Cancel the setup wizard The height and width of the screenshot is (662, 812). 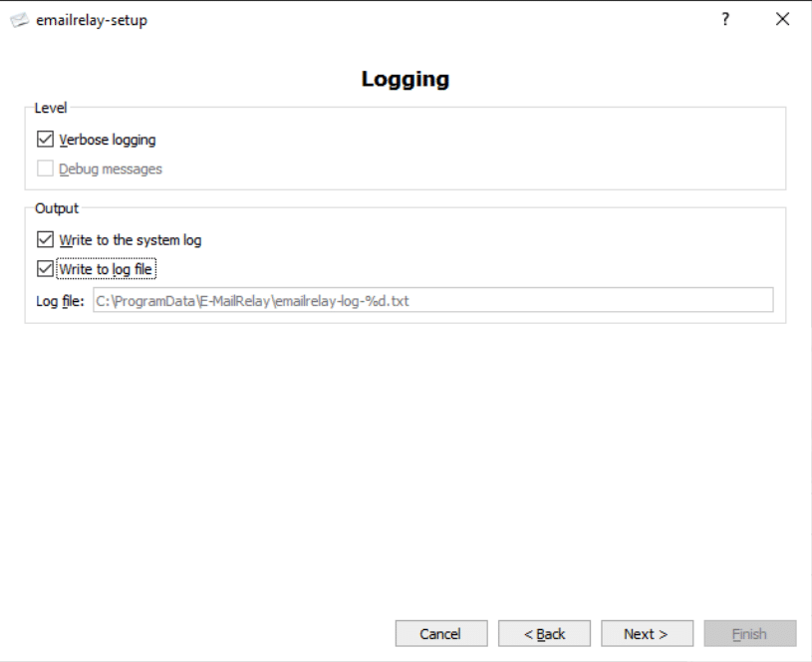pos(441,633)
